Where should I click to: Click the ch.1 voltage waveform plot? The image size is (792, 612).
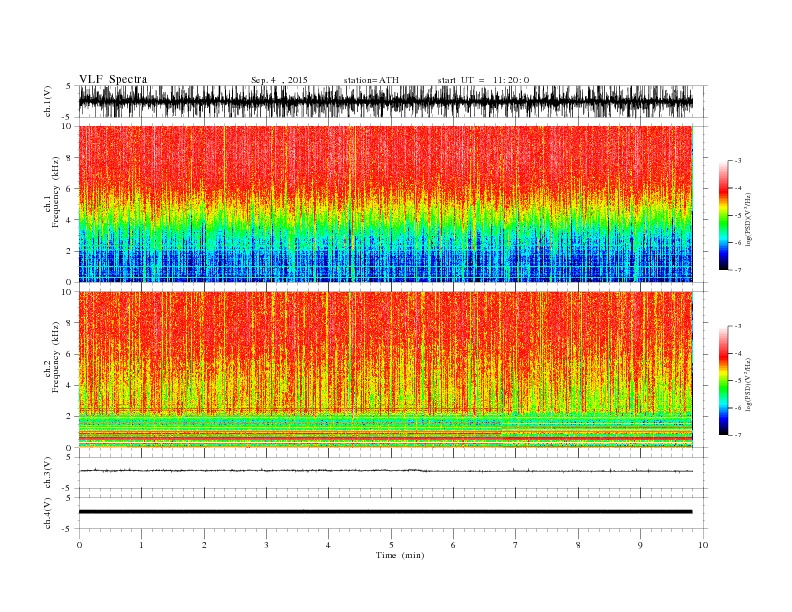[386, 101]
